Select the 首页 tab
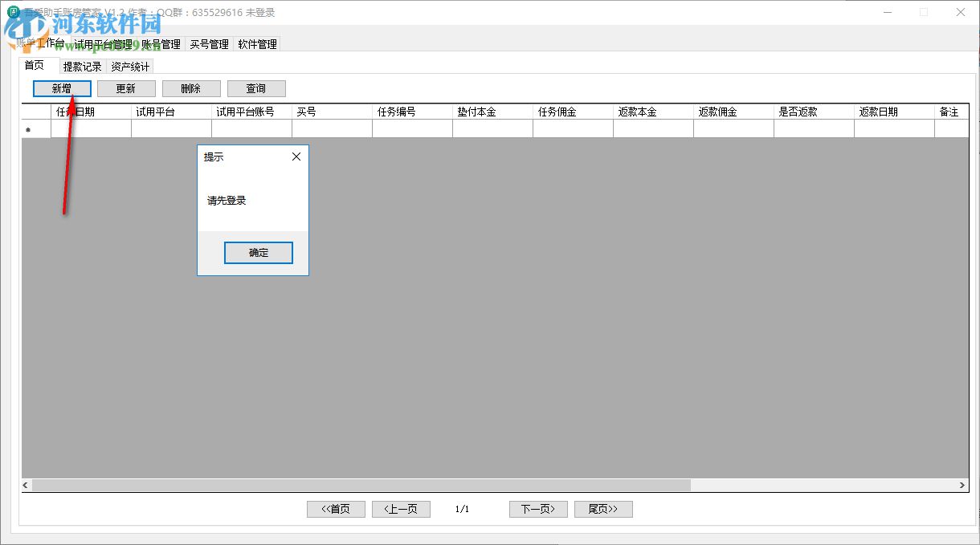Image resolution: width=980 pixels, height=545 pixels. (x=36, y=65)
